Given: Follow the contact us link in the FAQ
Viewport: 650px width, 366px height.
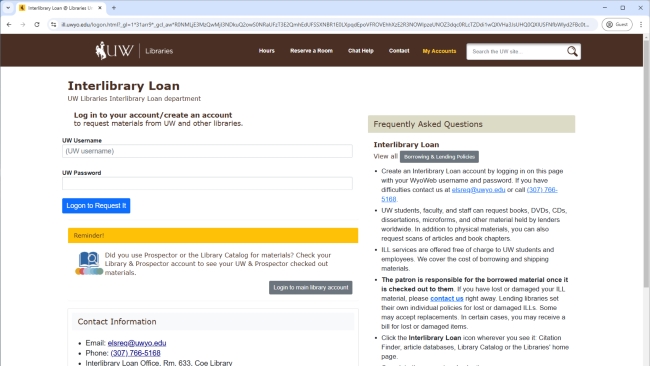Looking at the screenshot, I should pos(446,298).
